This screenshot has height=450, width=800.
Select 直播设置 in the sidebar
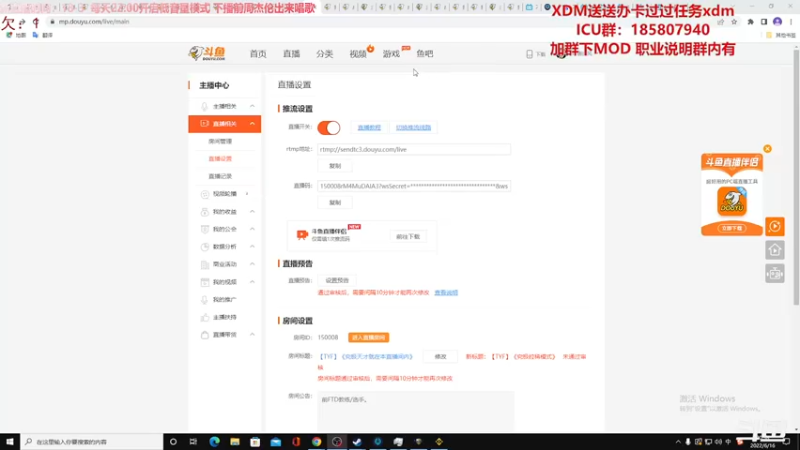tap(220, 159)
